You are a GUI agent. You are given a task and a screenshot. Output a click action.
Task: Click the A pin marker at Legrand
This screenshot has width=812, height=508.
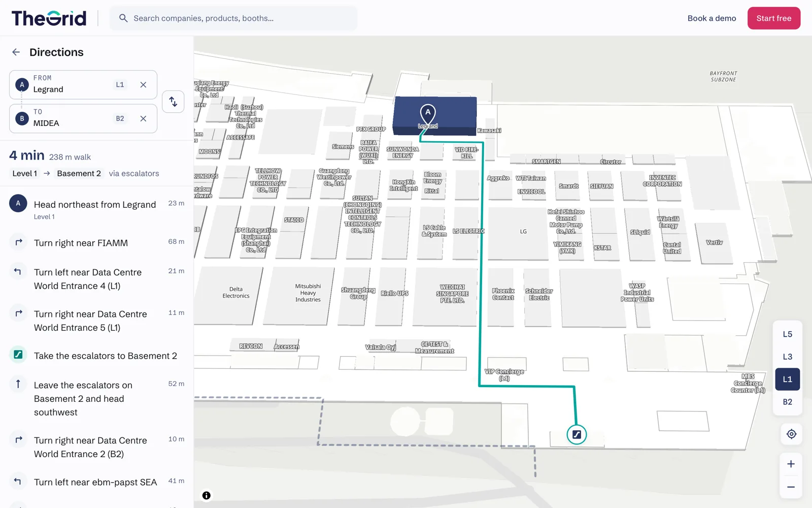click(x=428, y=114)
